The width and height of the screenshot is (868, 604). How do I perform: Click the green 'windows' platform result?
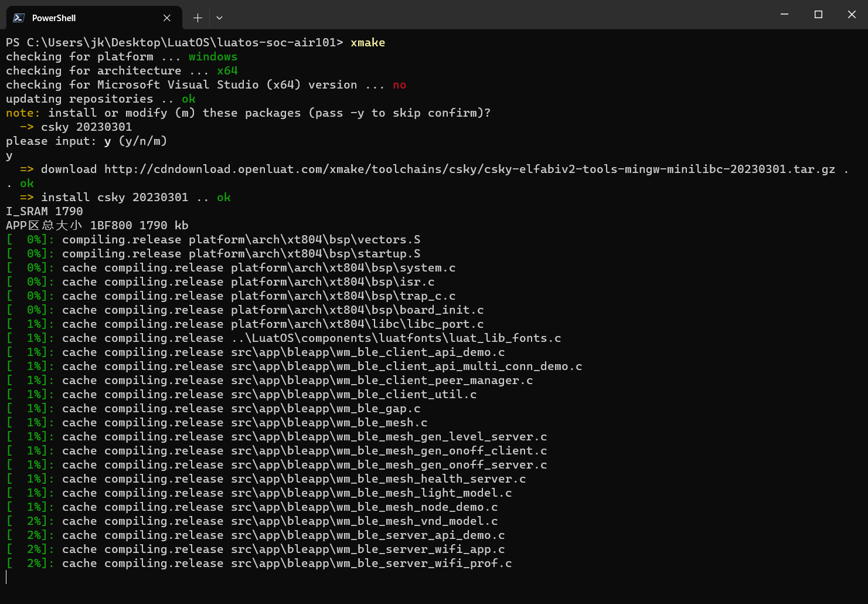pyautogui.click(x=213, y=56)
